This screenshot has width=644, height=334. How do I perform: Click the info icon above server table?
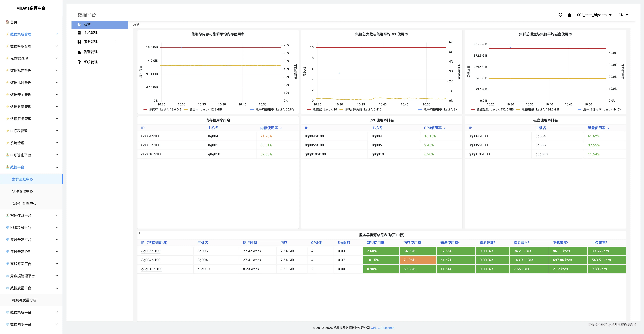click(x=139, y=233)
